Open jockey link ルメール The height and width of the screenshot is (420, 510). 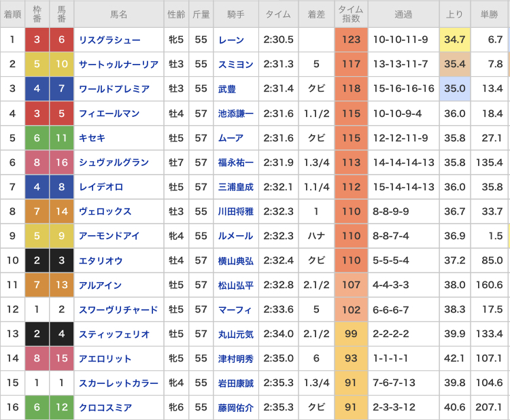pyautogui.click(x=235, y=236)
